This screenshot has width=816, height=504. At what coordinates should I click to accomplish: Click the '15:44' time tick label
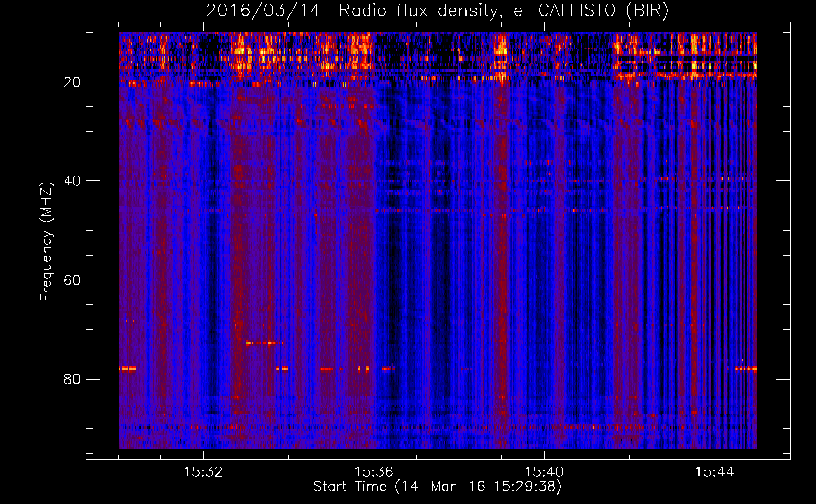(x=715, y=472)
